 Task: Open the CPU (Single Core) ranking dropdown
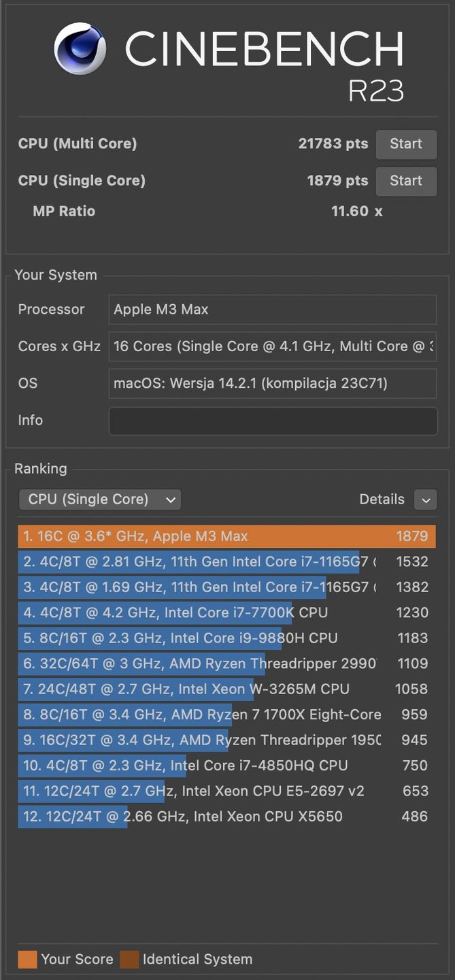[100, 499]
